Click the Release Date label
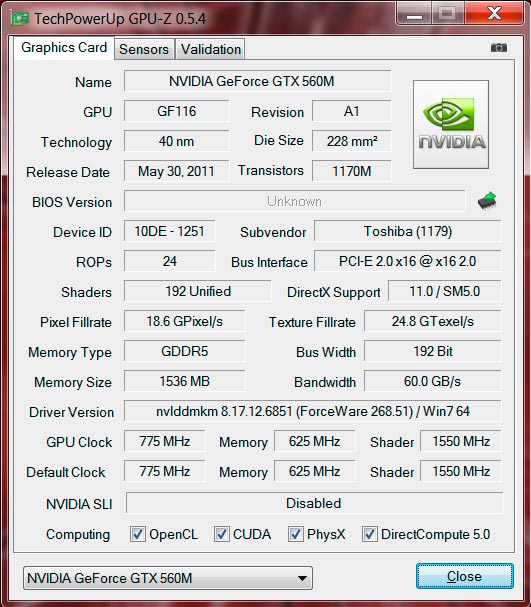The width and height of the screenshot is (531, 607). point(68,172)
